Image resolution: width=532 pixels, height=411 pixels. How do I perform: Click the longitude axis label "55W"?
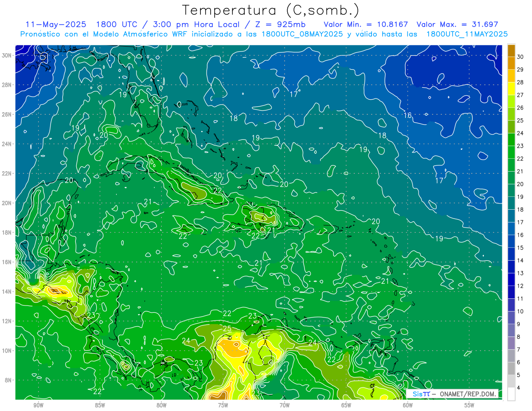[469, 405]
